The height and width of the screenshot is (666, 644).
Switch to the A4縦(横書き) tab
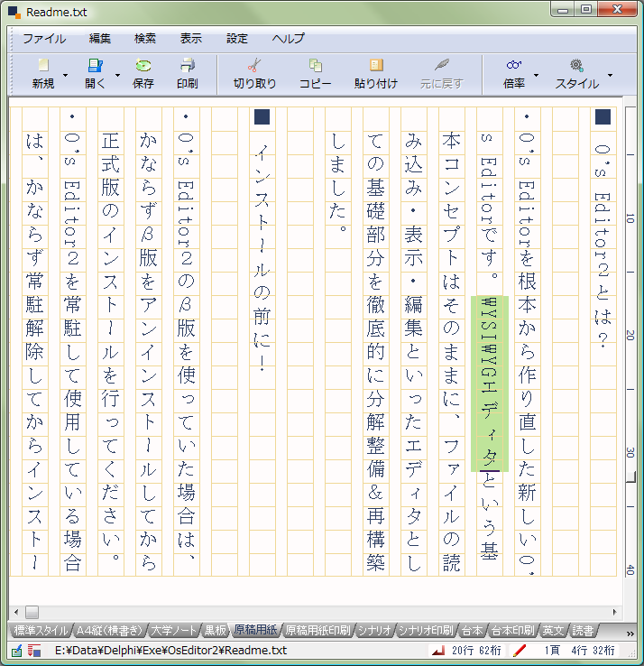coord(109,630)
